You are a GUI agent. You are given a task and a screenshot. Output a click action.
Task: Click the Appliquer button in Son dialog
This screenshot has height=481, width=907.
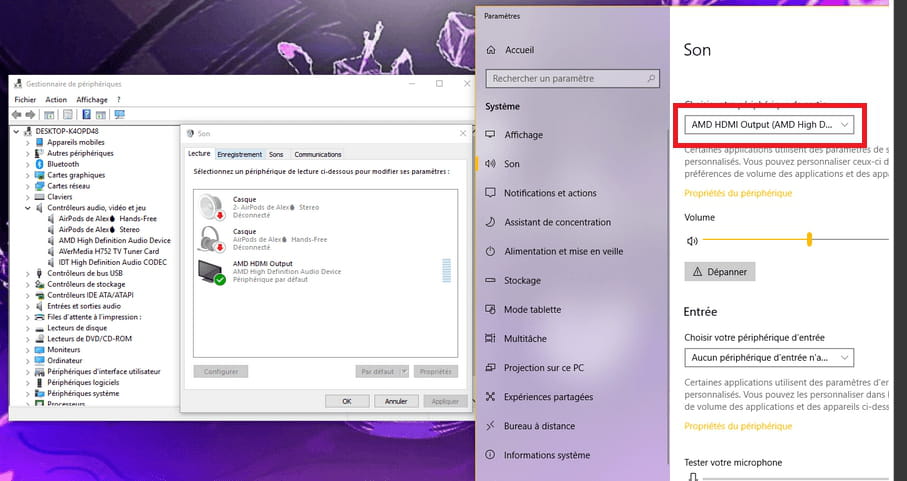point(445,401)
